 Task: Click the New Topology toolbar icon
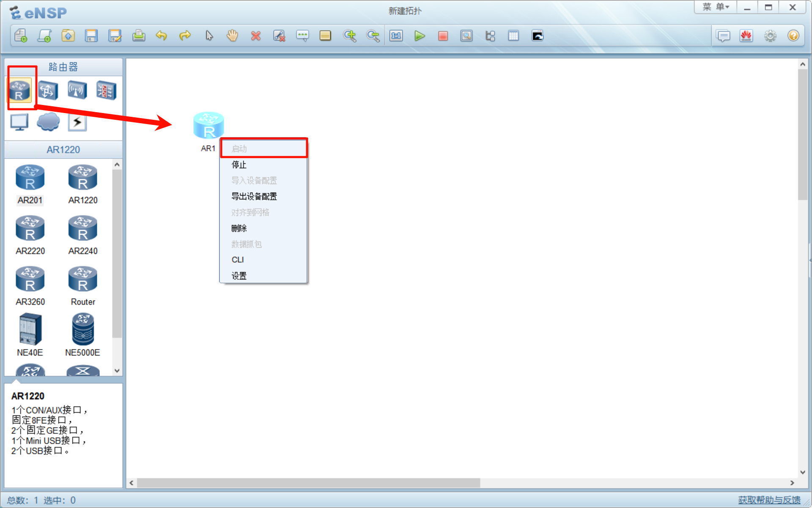[21, 36]
